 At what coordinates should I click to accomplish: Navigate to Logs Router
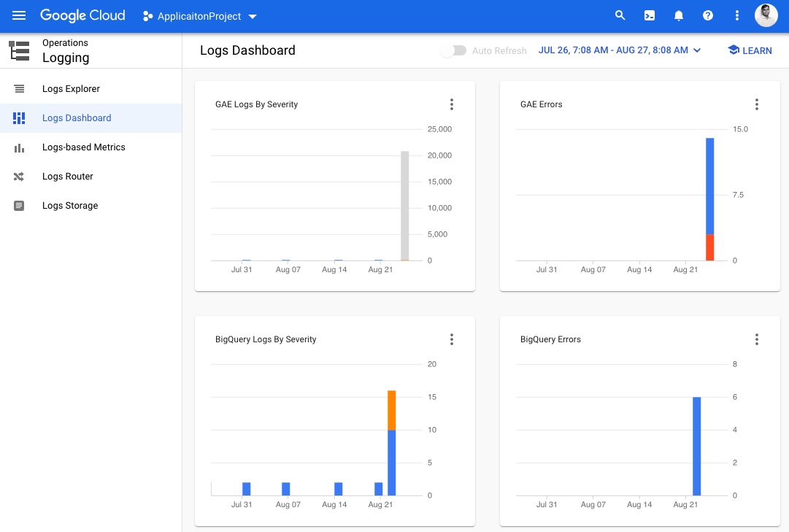(x=91, y=177)
